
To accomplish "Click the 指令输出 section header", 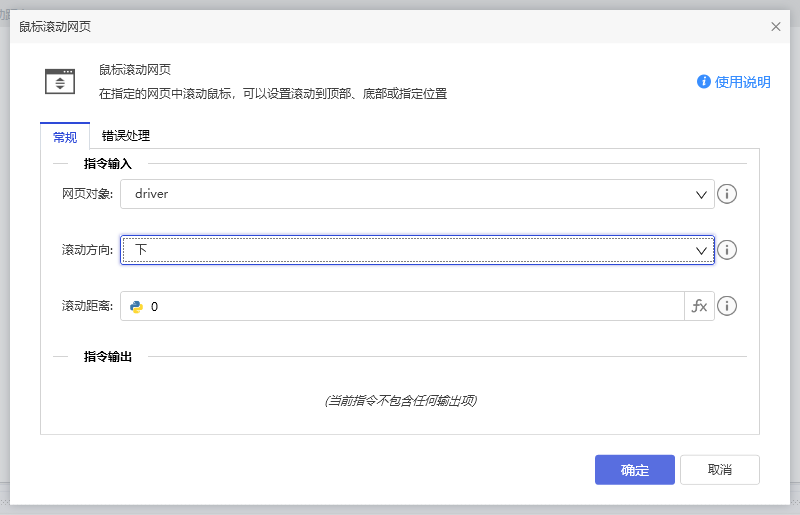I will [x=108, y=357].
